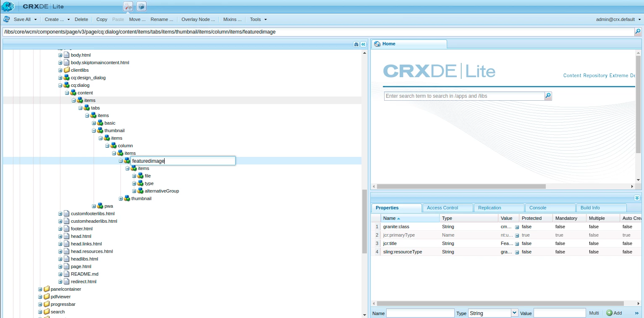
Task: Click the property Name input field
Action: 420,313
